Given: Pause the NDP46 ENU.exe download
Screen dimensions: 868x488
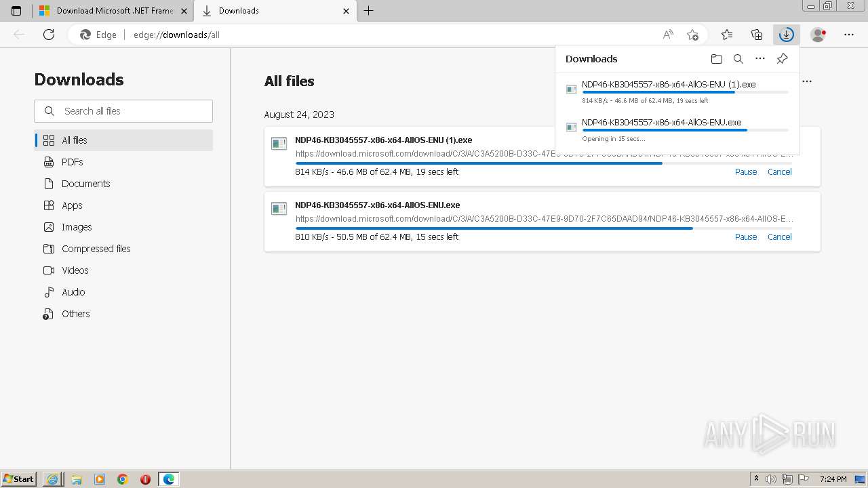Looking at the screenshot, I should [746, 237].
